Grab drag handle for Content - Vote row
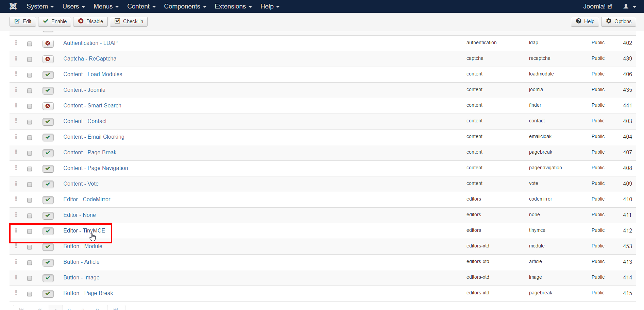This screenshot has height=310, width=644. [x=16, y=183]
